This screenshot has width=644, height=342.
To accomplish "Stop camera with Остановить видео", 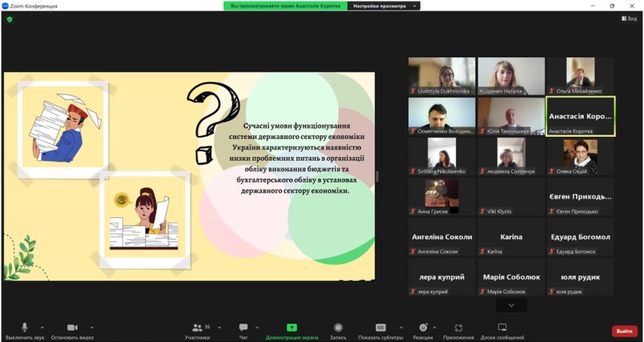I will [72, 332].
